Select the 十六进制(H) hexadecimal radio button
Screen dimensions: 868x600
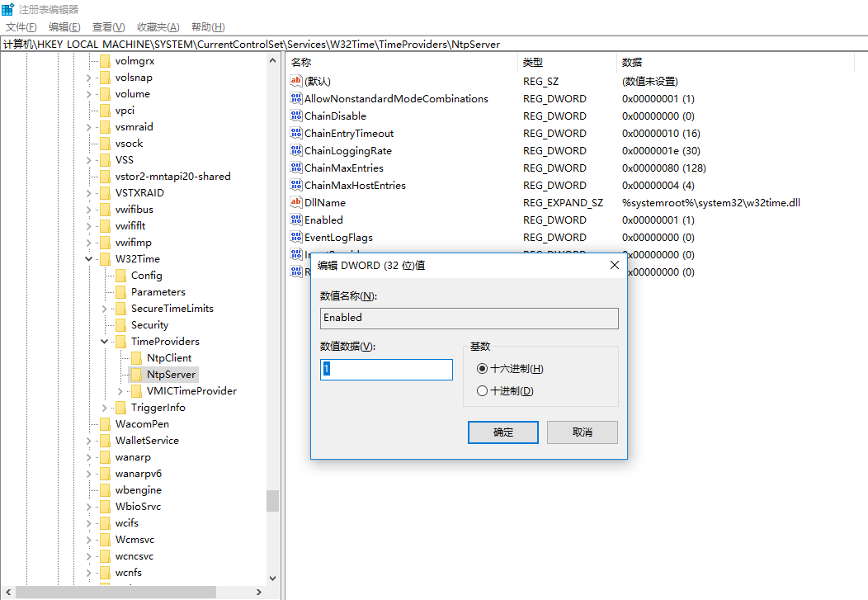click(x=482, y=369)
